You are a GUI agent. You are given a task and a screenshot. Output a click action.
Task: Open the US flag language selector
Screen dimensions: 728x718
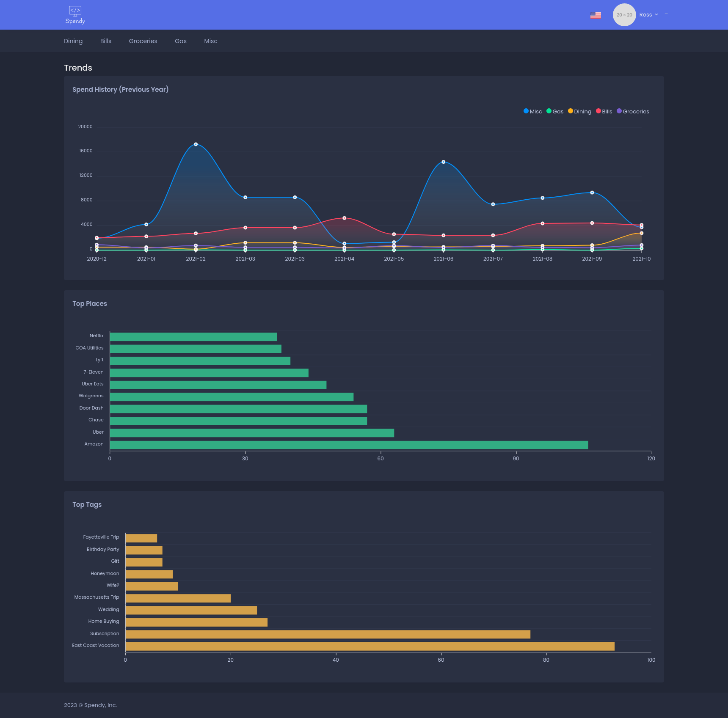(596, 15)
